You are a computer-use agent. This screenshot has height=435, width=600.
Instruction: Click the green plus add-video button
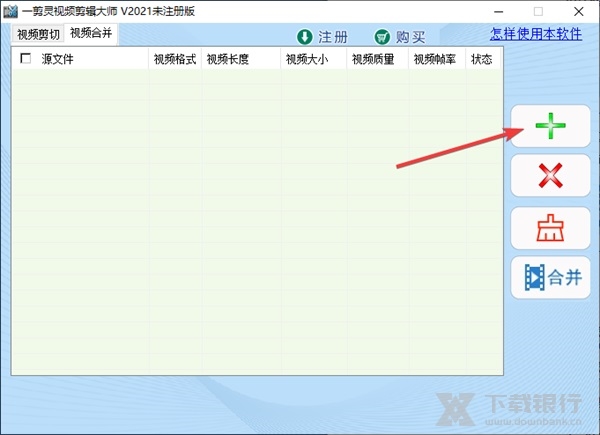click(x=550, y=126)
